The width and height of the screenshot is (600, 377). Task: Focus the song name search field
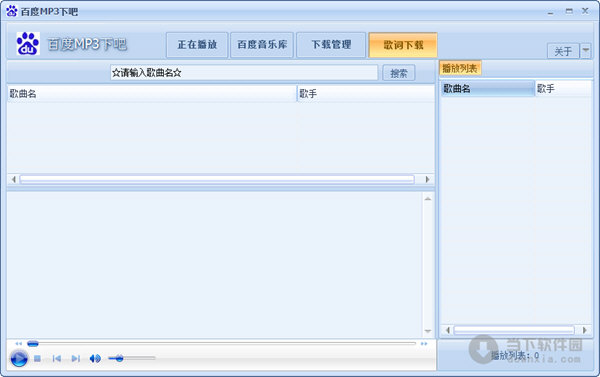point(244,73)
